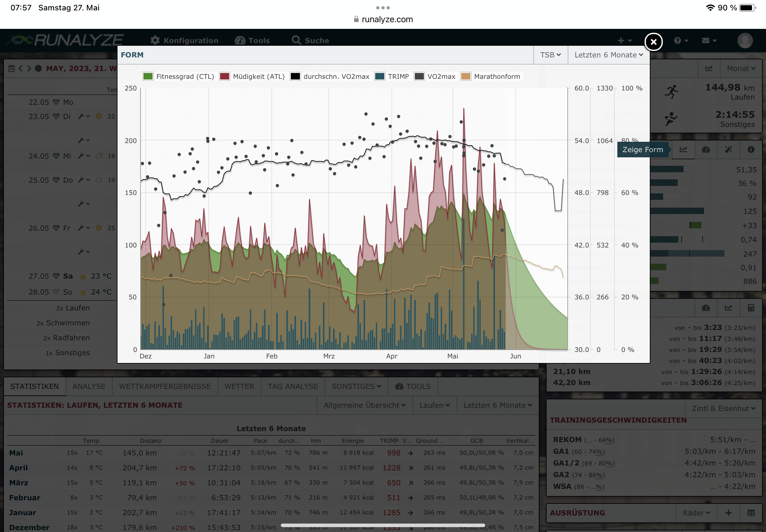766x532 pixels.
Task: Click the line chart icon next to Monat
Action: pos(709,69)
